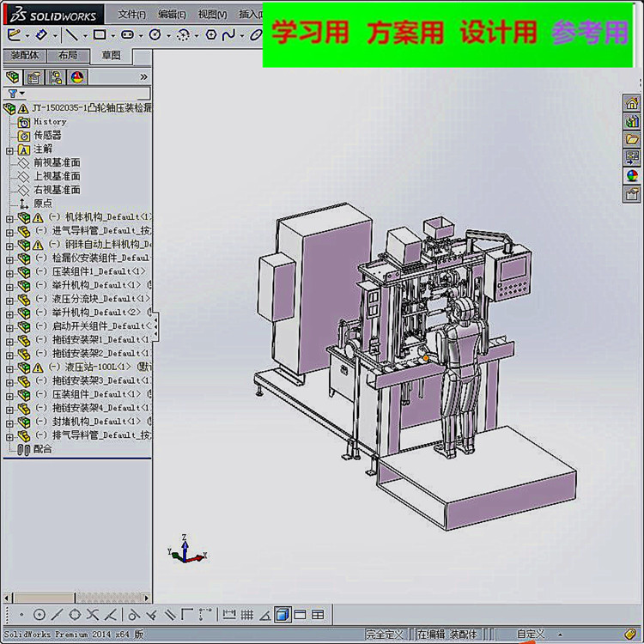Image resolution: width=644 pixels, height=644 pixels.
Task: Open the View Palette task pane
Action: point(632,157)
